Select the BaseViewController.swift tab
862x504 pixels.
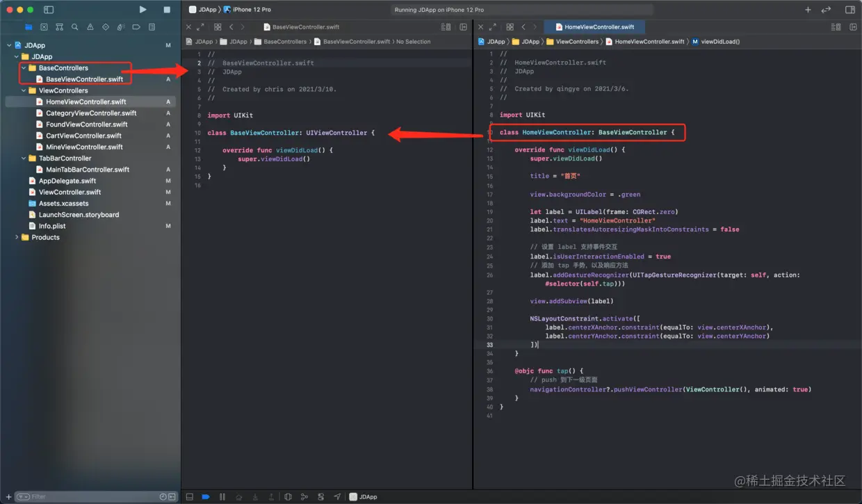pos(302,27)
